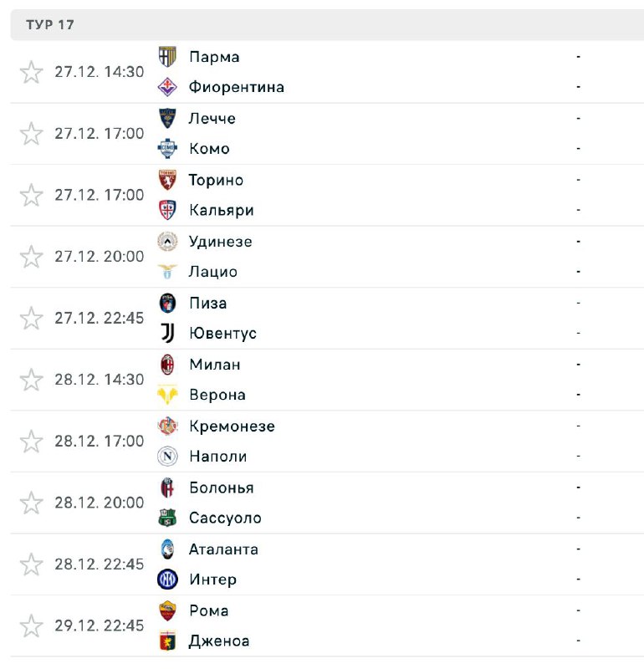Screen dimensions: 644x669
Task: Open match scheduled 27.12. 20:00
Action: click(x=100, y=257)
